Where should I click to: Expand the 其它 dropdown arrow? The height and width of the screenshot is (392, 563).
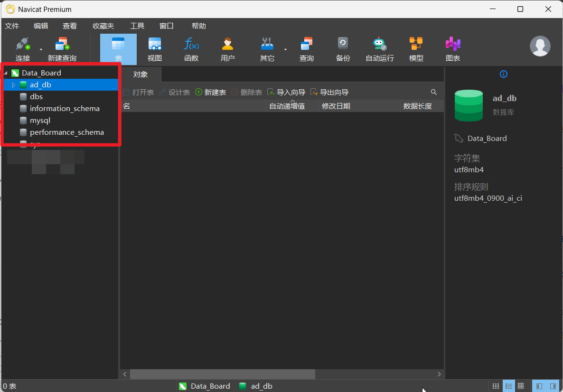point(285,49)
